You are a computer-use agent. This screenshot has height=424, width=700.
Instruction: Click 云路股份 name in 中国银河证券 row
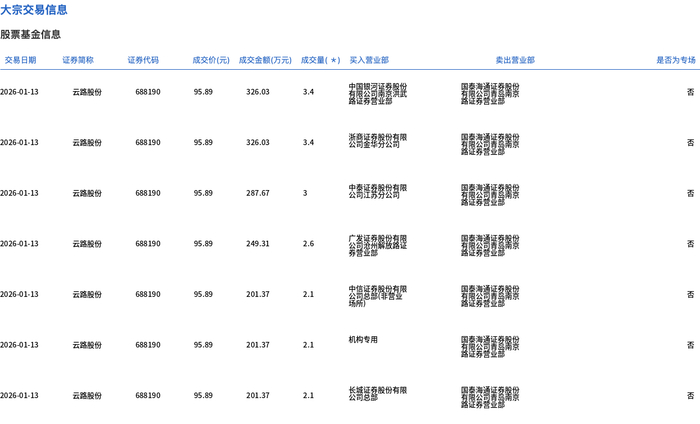[x=87, y=92]
